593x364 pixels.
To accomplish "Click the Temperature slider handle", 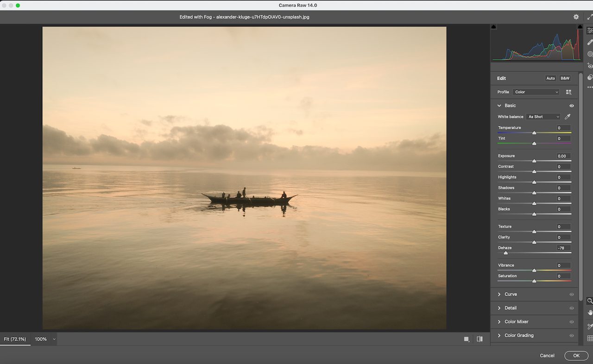I will coord(534,133).
